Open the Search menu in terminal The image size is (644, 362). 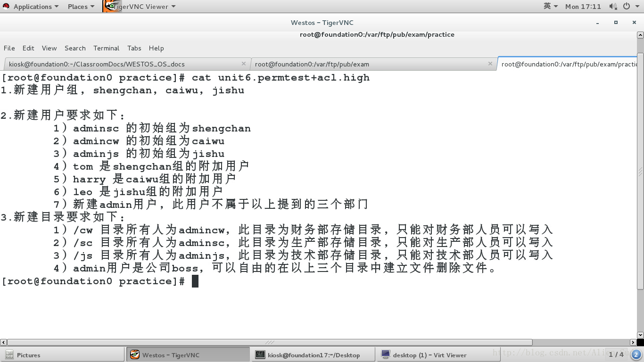75,48
